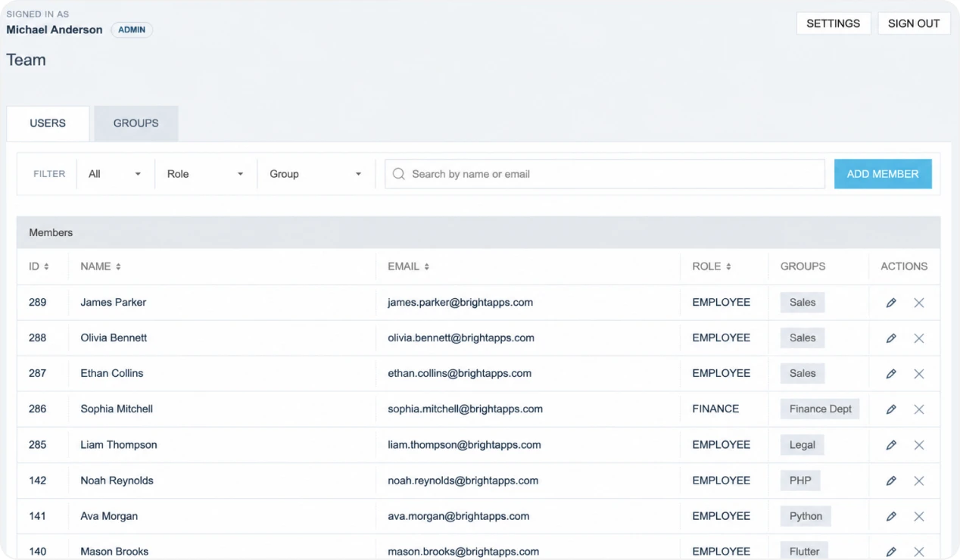Expand the Role filter dropdown
Screen dimensions: 960x560
[206, 174]
